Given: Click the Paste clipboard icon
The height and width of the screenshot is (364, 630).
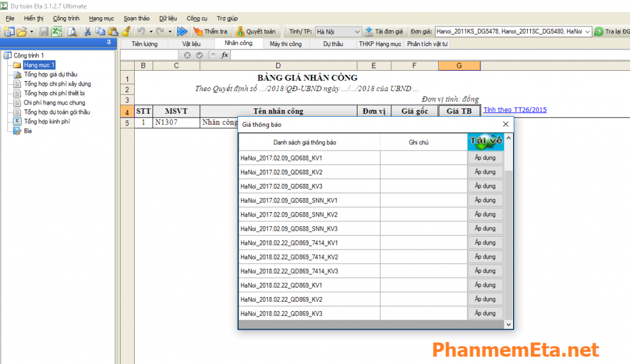Looking at the screenshot, I should pos(113,31).
